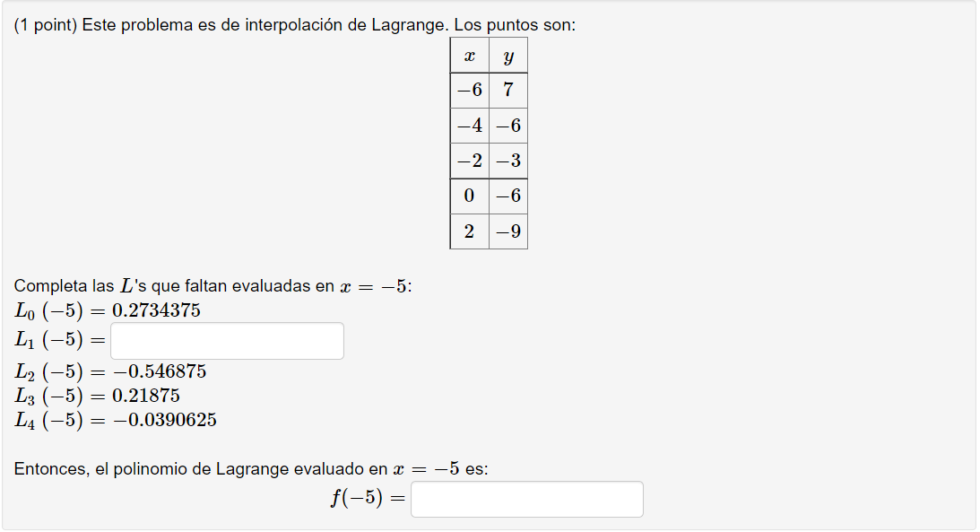
Task: Click the table cell with x value 0
Action: (469, 196)
